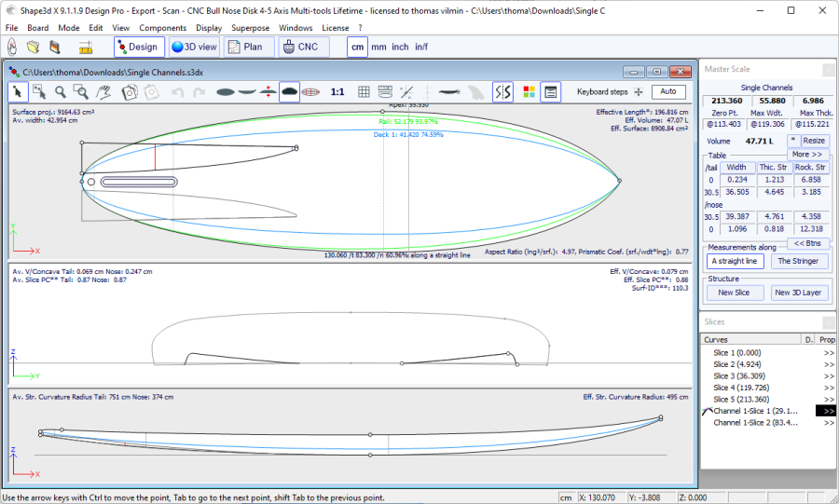Select the hand pan tool
The height and width of the screenshot is (504, 839).
[105, 91]
